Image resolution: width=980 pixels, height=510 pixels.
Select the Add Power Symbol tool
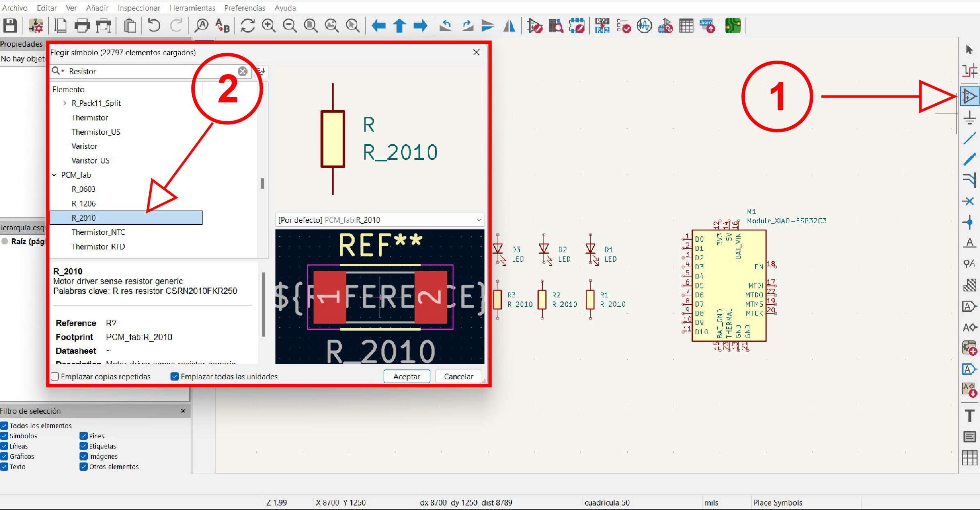point(969,118)
